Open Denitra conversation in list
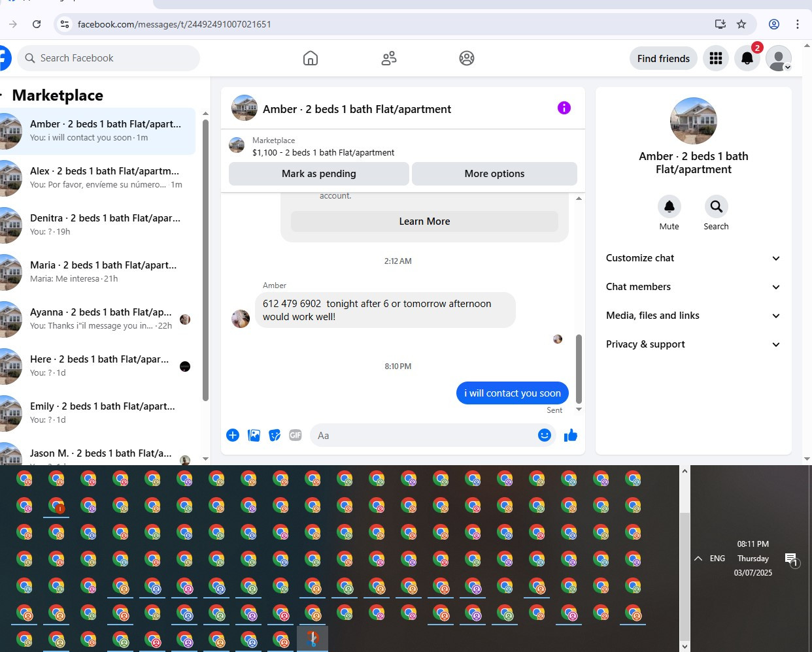 pyautogui.click(x=98, y=225)
